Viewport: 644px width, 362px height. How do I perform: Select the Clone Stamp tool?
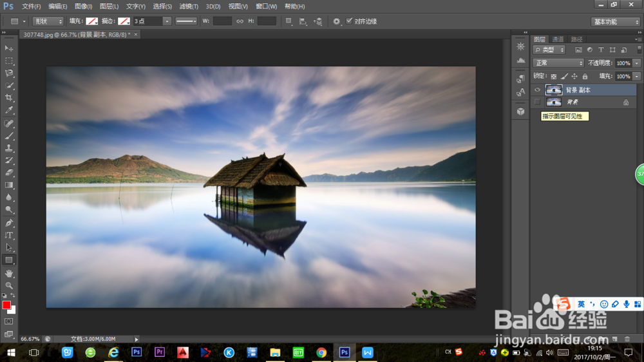click(x=8, y=148)
